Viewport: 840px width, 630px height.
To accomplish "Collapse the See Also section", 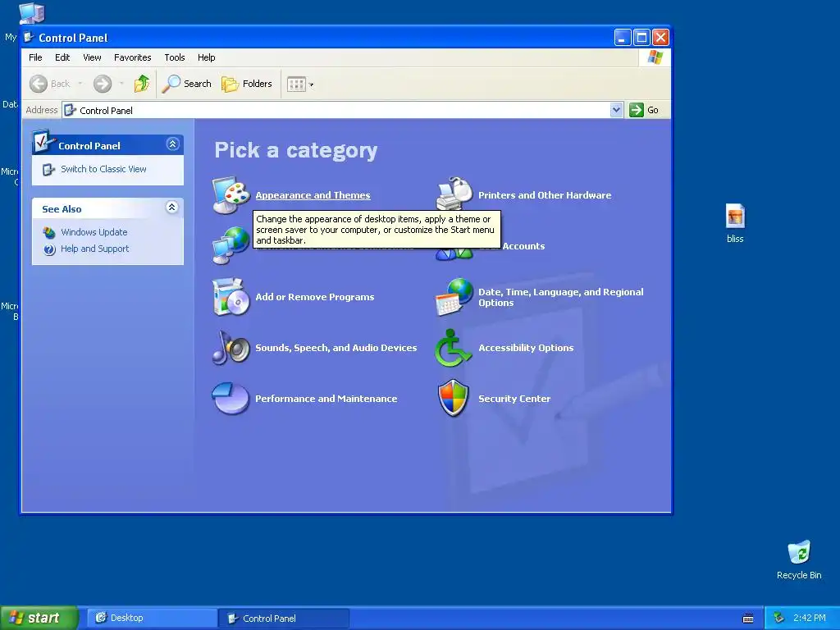I will tap(172, 208).
